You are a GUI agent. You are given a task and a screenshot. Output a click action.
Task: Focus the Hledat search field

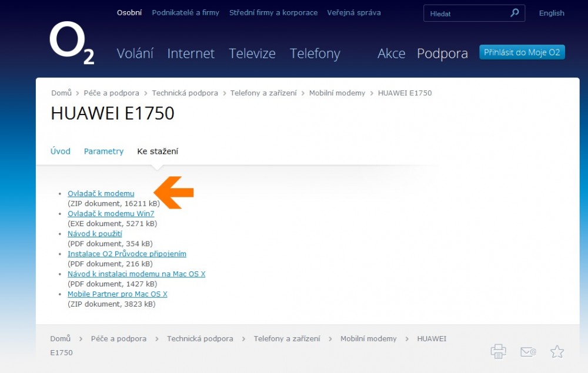coord(467,14)
